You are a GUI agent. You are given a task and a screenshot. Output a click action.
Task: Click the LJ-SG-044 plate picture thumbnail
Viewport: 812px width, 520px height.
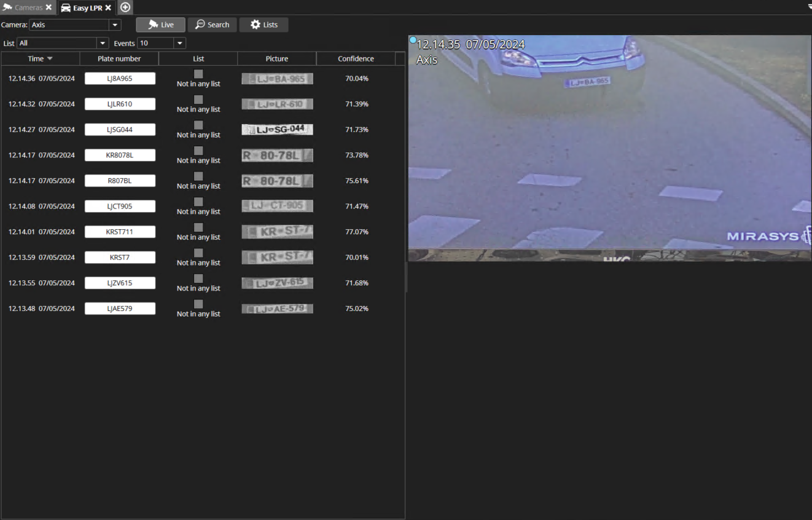277,130
